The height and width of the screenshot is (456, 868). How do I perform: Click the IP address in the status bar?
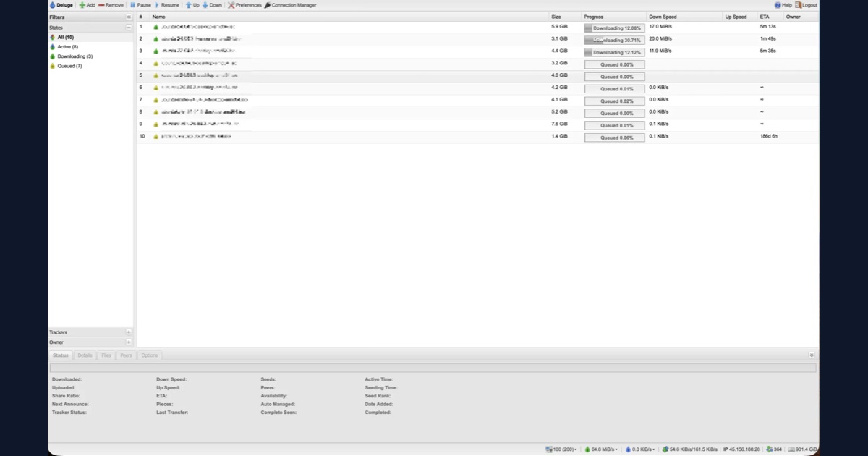(x=741, y=449)
